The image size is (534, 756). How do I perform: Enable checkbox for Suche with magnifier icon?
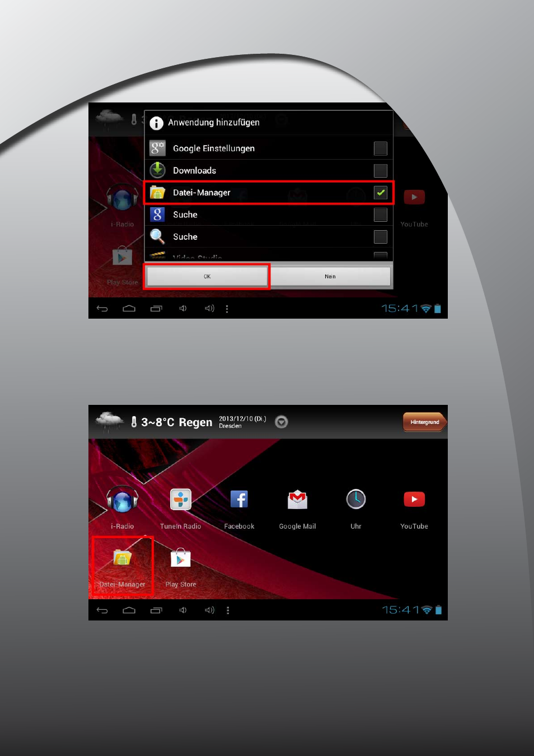coord(381,237)
